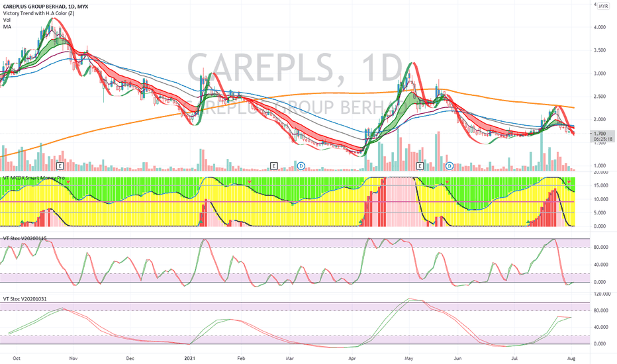Select the CAREPLUS GROUP BERHAD, 1D, MYX title

[46, 7]
